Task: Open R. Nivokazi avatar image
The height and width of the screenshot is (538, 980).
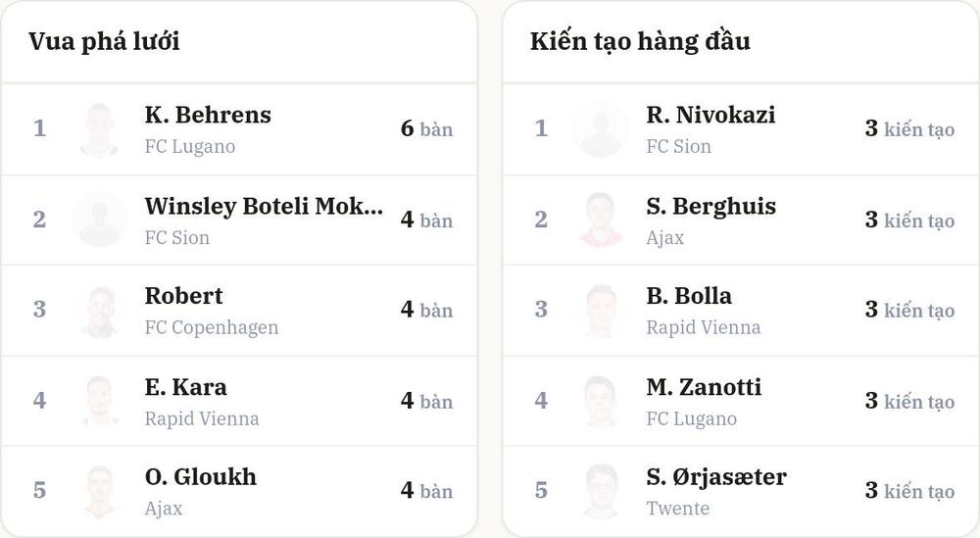Action: [x=601, y=129]
